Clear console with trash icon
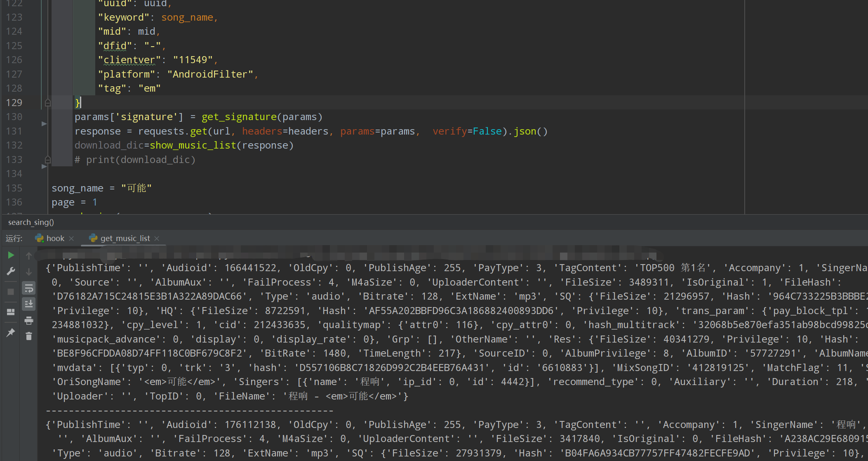 pyautogui.click(x=29, y=336)
